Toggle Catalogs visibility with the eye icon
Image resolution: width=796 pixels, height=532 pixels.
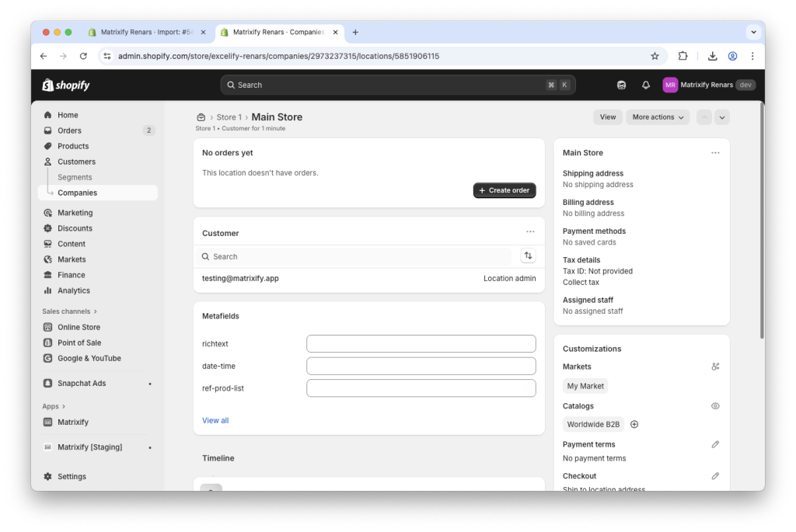pyautogui.click(x=715, y=405)
